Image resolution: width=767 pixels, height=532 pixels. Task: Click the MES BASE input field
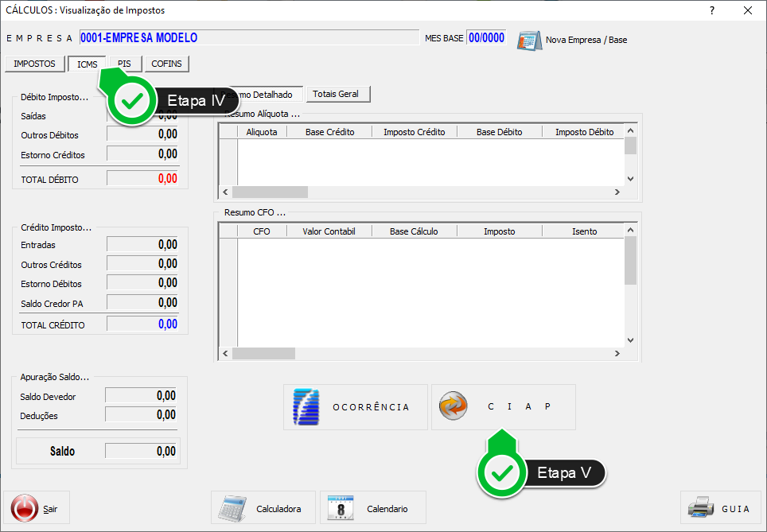point(485,38)
